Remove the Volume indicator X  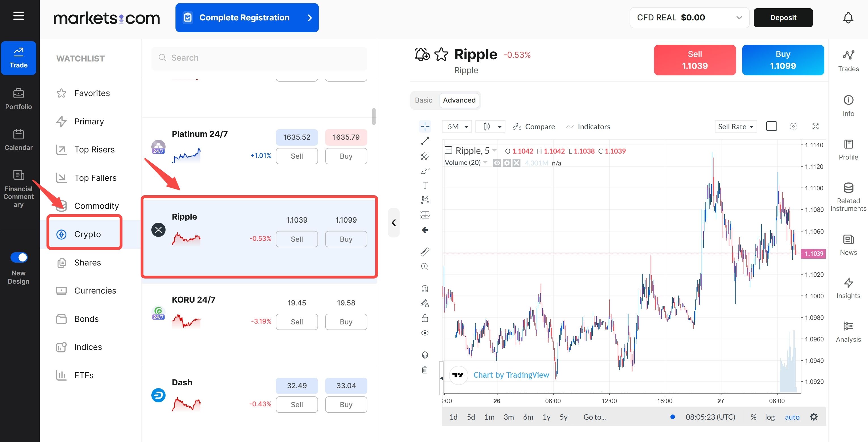[516, 163]
